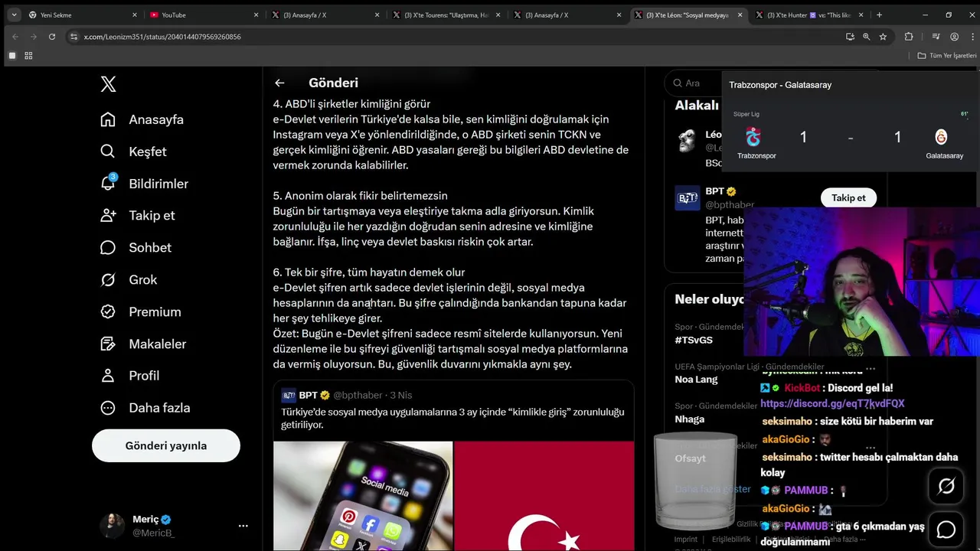Open the Nhaga trending topic
This screenshot has width=980, height=551.
coord(689,419)
